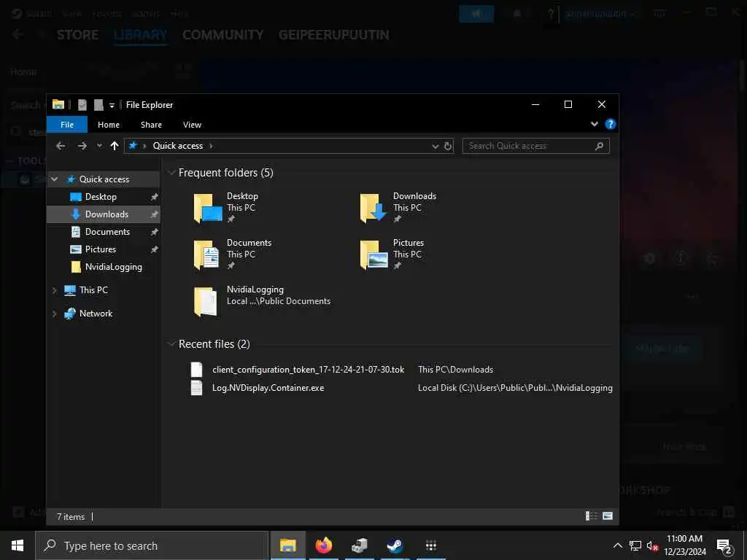Go forward with the Forward arrow

point(82,146)
